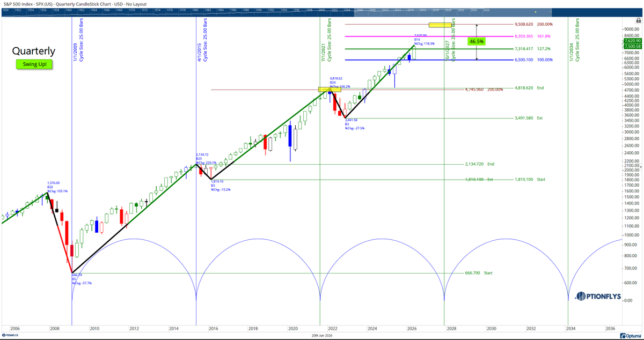
Task: Click year 2020 on the time axis
Action: pyautogui.click(x=293, y=328)
